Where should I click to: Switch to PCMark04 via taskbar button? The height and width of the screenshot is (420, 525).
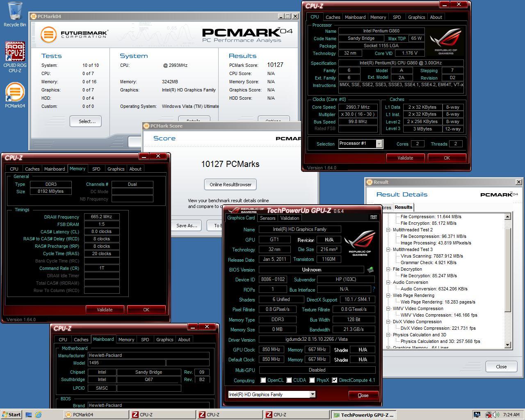coord(96,415)
